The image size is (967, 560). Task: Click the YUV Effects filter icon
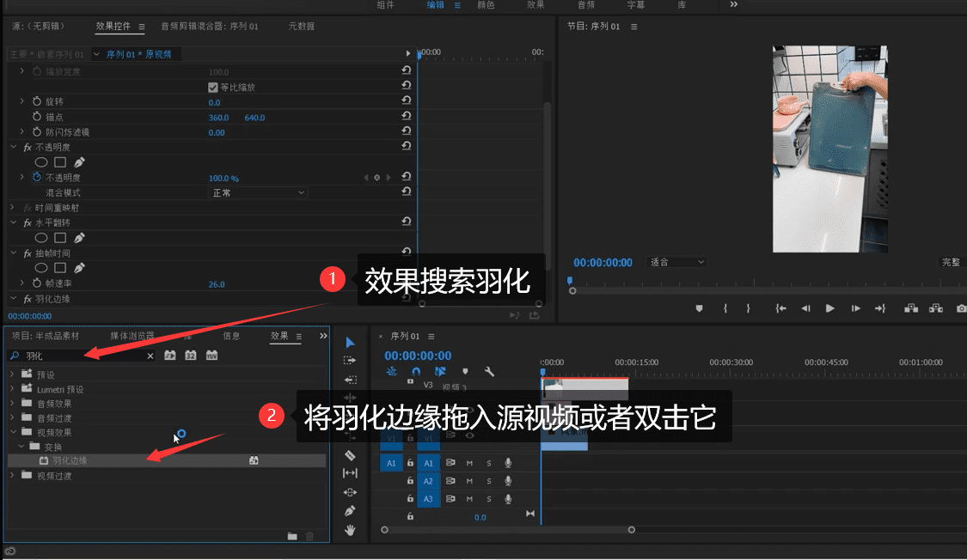(211, 356)
